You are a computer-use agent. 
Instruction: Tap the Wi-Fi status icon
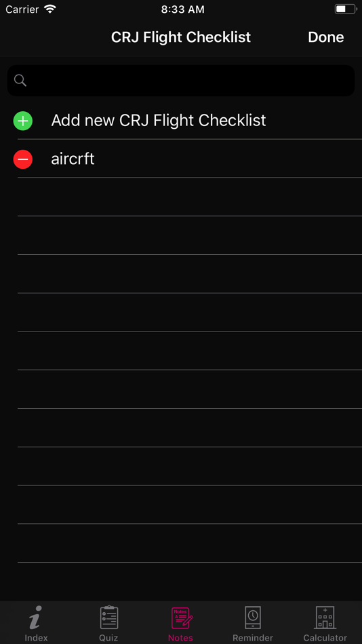coord(50,9)
